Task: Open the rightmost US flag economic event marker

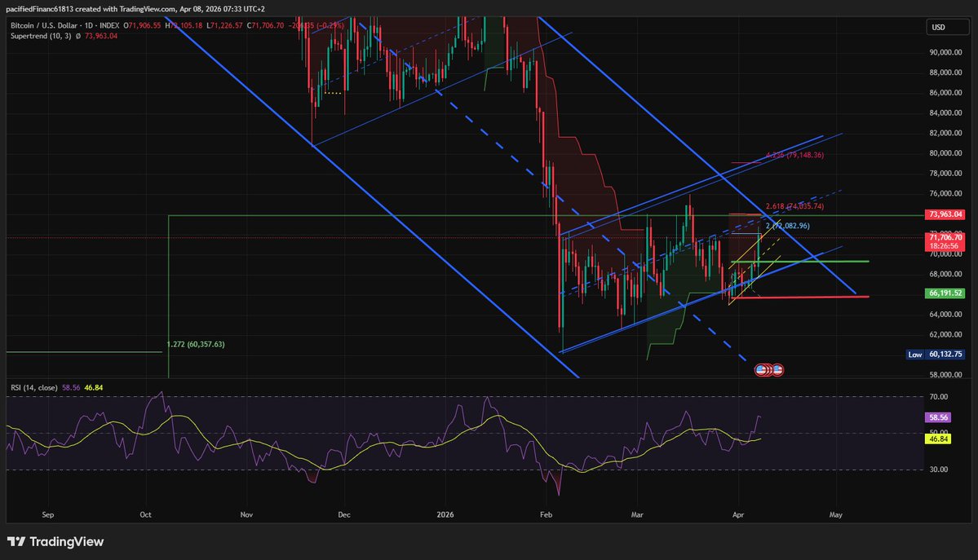Action: click(x=777, y=370)
